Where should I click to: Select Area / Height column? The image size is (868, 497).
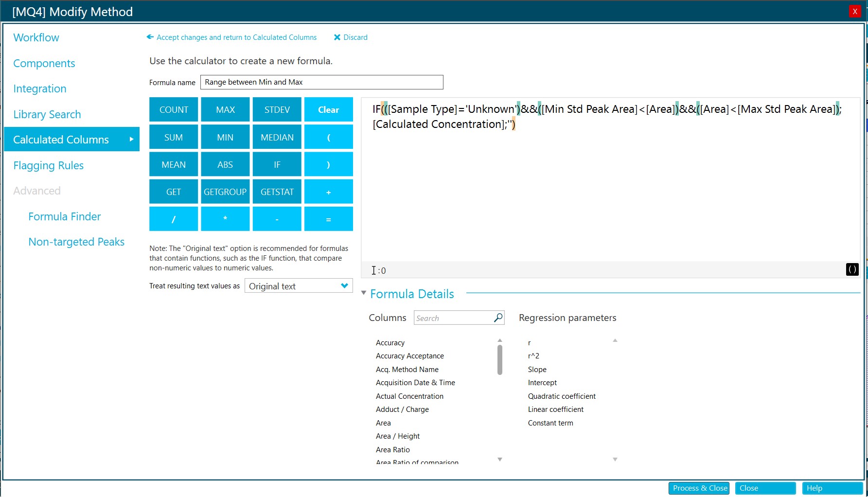click(398, 436)
